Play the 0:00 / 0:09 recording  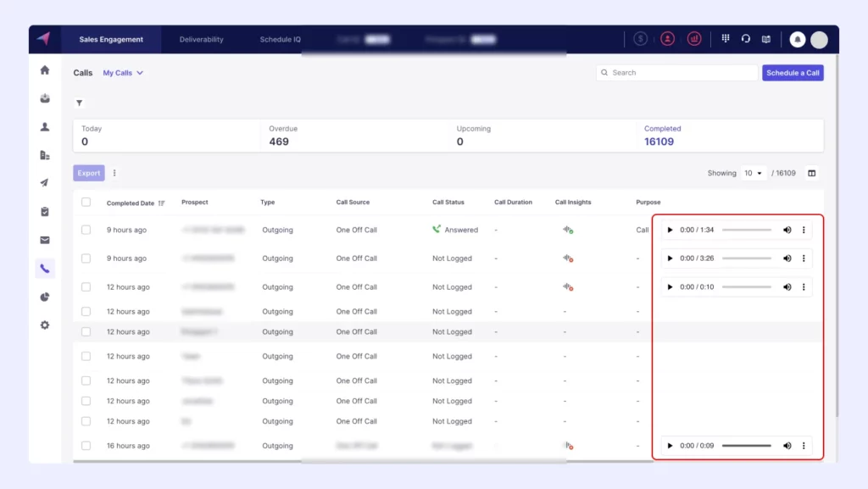pyautogui.click(x=670, y=446)
